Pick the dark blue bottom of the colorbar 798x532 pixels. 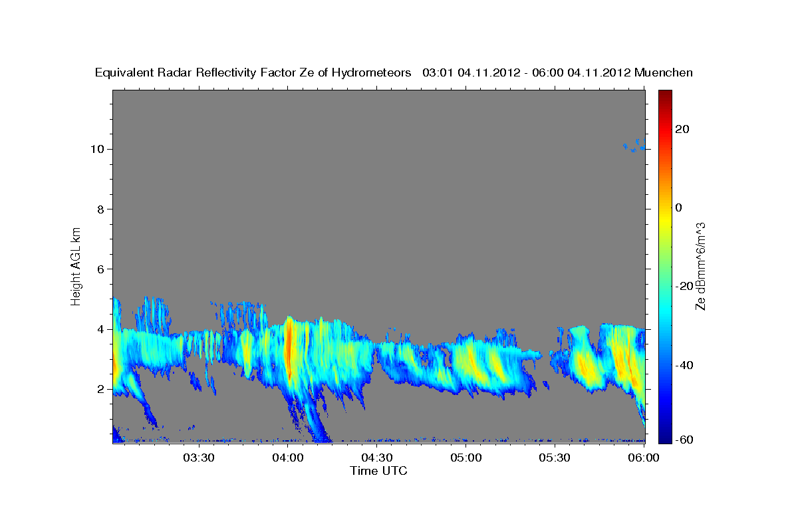click(x=665, y=437)
